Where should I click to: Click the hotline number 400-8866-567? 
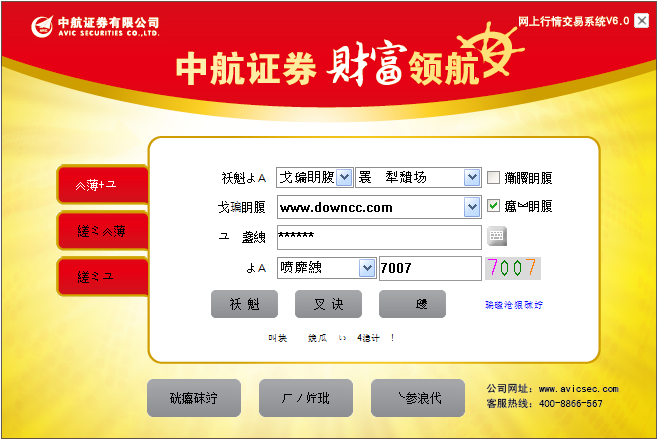point(570,404)
